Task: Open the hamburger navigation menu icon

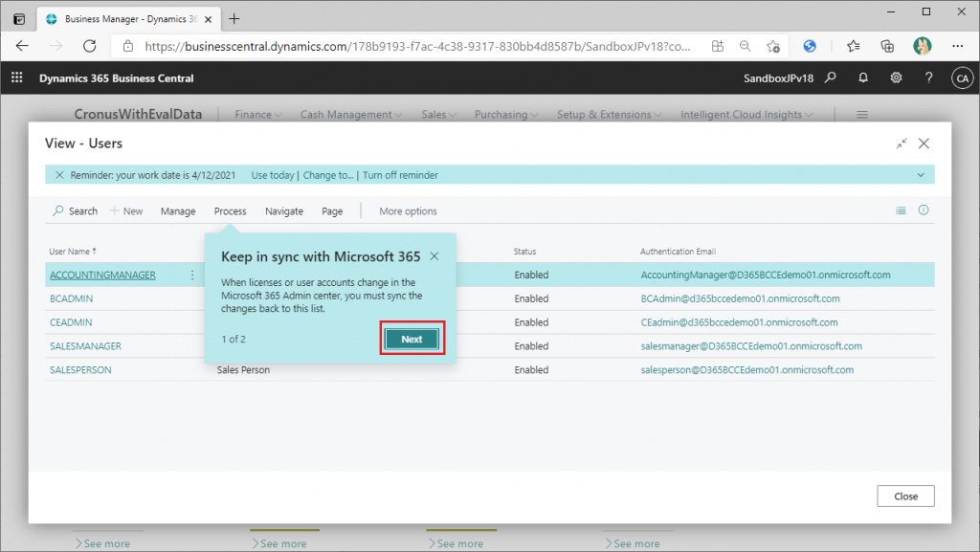Action: click(x=862, y=114)
